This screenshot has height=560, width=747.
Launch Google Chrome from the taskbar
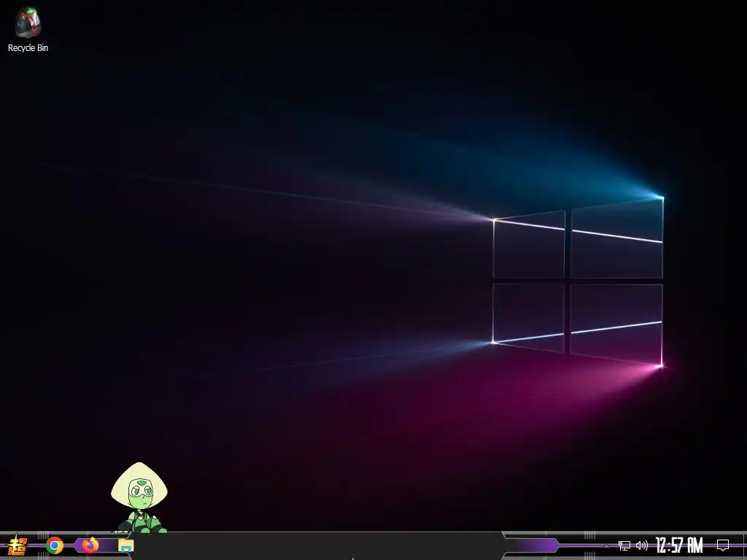click(x=55, y=545)
